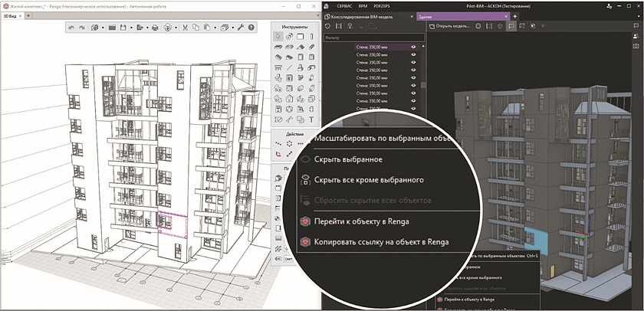Click the scissors Cut icon

[186, 28]
